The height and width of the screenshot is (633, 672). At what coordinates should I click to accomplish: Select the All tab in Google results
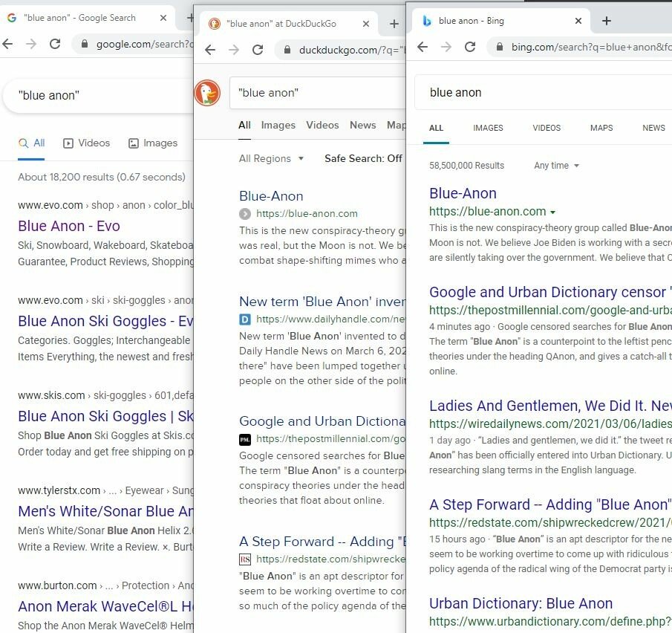coord(31,143)
